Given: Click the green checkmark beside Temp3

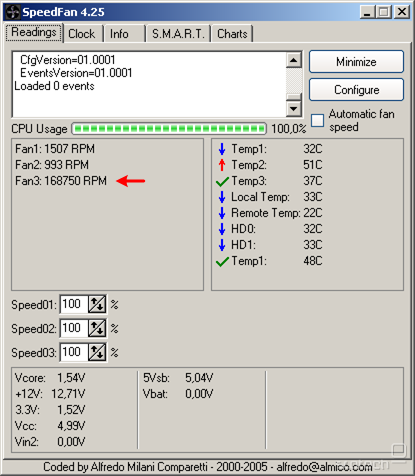Looking at the screenshot, I should pos(222,181).
